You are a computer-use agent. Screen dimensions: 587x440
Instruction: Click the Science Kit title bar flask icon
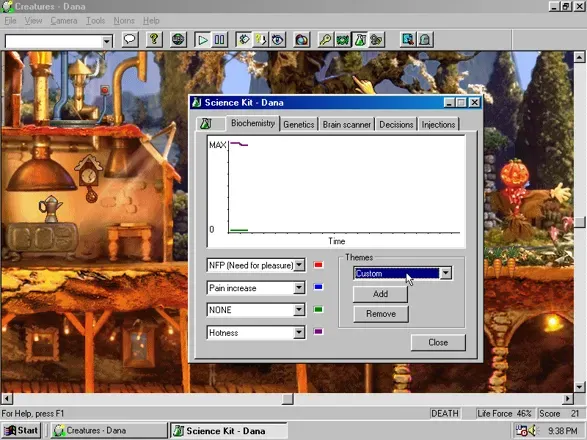[x=197, y=102]
